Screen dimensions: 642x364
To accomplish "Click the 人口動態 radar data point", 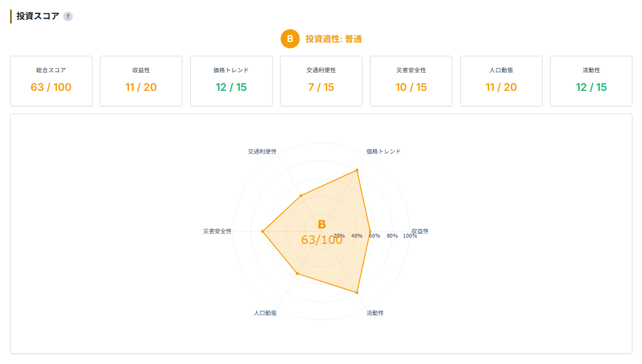I will click(297, 274).
